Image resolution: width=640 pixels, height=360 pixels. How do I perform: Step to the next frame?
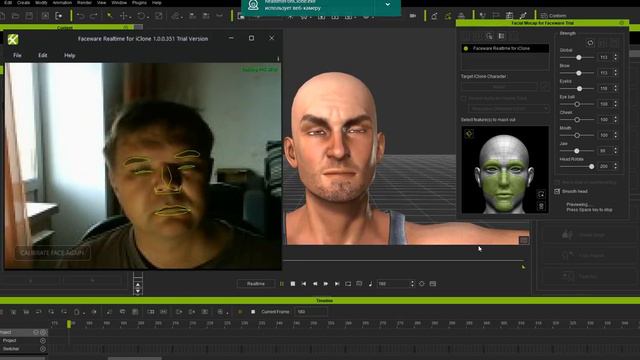[326, 284]
